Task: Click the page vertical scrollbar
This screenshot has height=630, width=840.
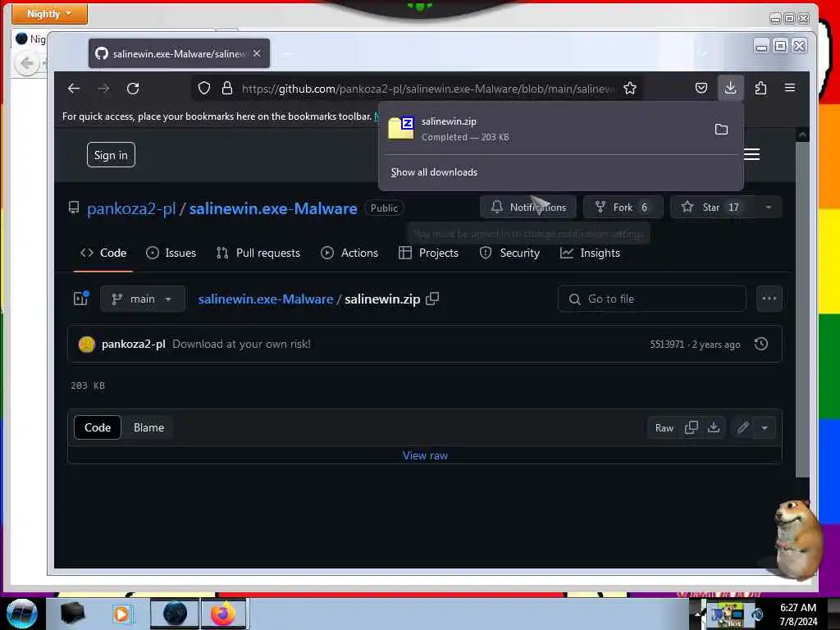Action: (x=802, y=308)
